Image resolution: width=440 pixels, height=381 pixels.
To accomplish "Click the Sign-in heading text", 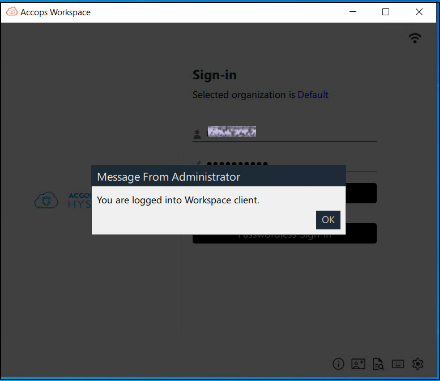I will pyautogui.click(x=214, y=75).
